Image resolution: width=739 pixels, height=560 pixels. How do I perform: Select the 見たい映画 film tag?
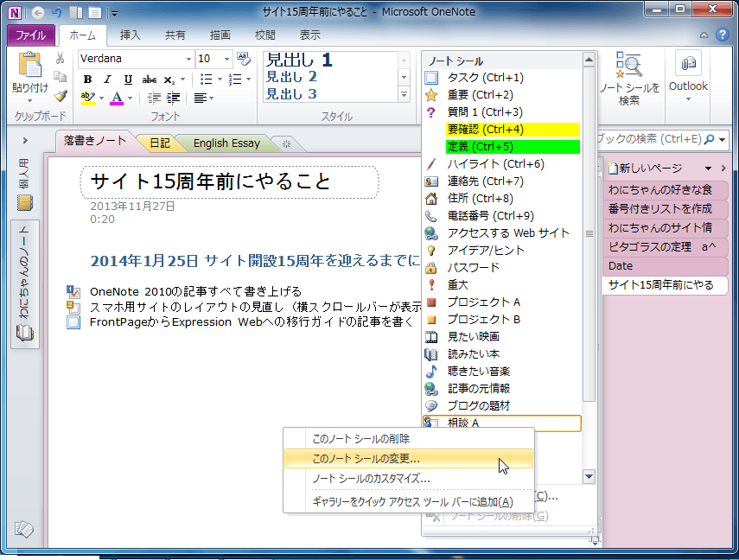tap(502, 337)
